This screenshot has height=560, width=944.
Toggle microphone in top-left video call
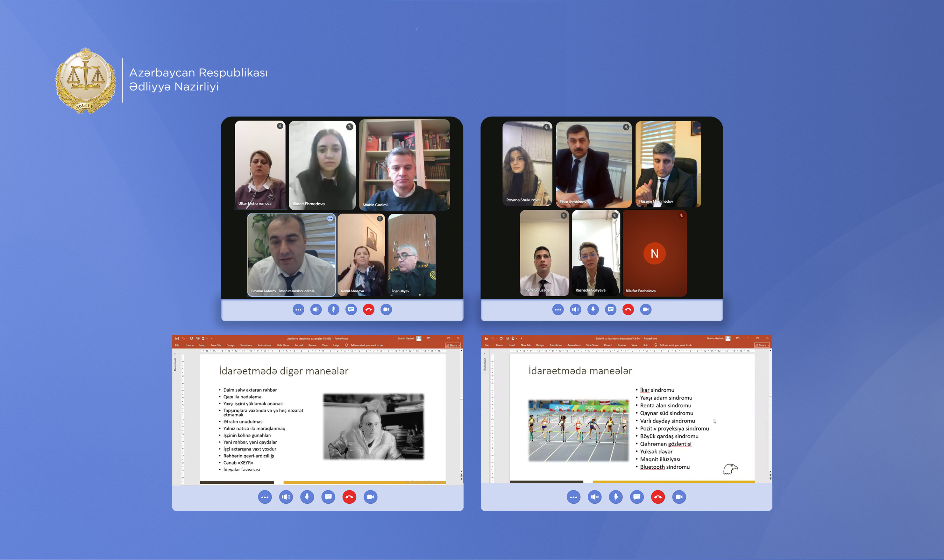pos(333,310)
